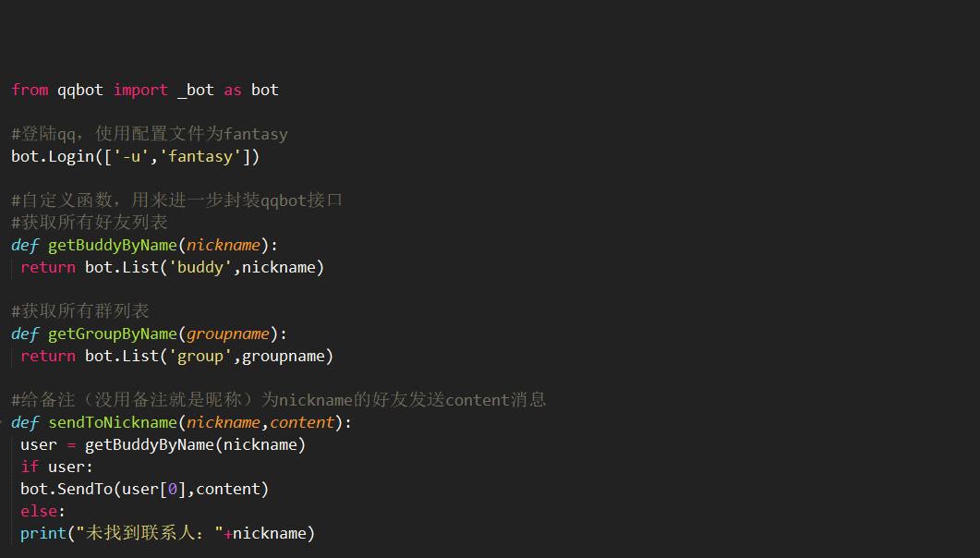Click the comment '#获取所有群列表'
The width and height of the screenshot is (980, 558).
pyautogui.click(x=80, y=310)
